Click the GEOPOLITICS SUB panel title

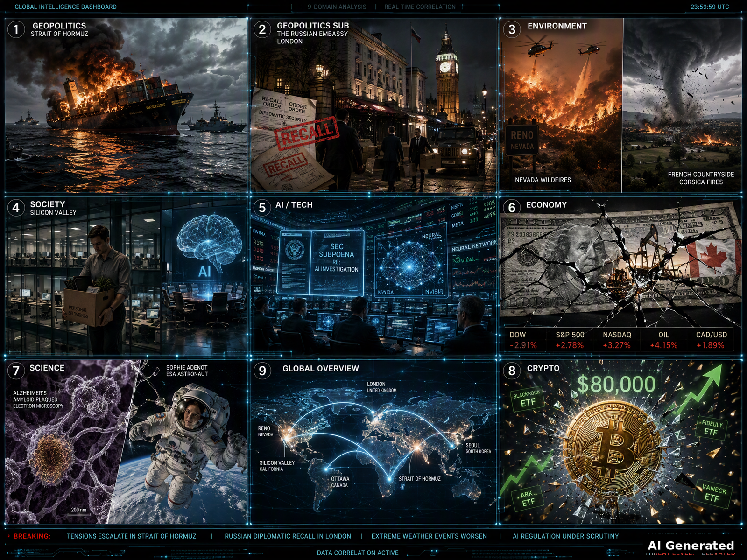click(x=313, y=26)
